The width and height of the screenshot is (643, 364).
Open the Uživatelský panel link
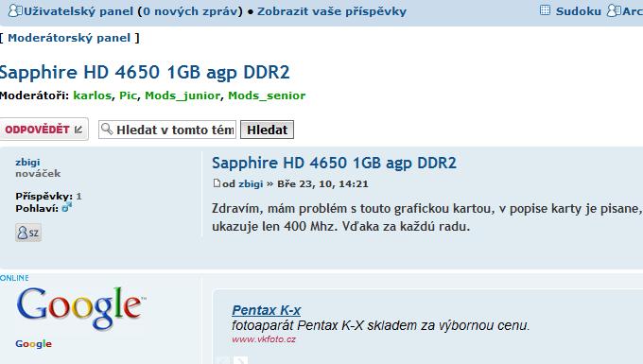[78, 11]
